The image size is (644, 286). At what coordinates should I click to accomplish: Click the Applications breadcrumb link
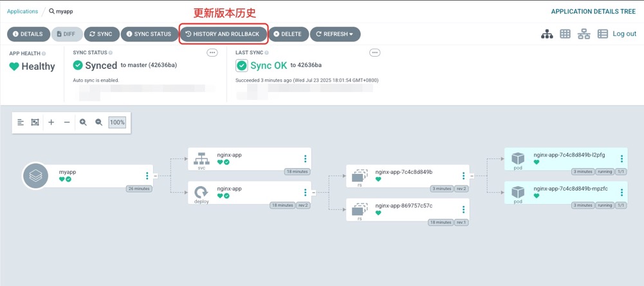(x=23, y=12)
